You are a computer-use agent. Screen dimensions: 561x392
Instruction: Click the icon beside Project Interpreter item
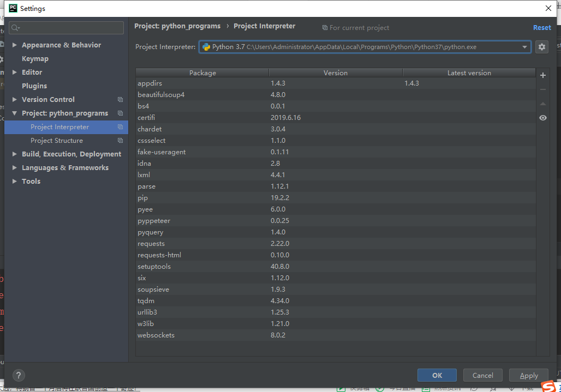[120, 127]
